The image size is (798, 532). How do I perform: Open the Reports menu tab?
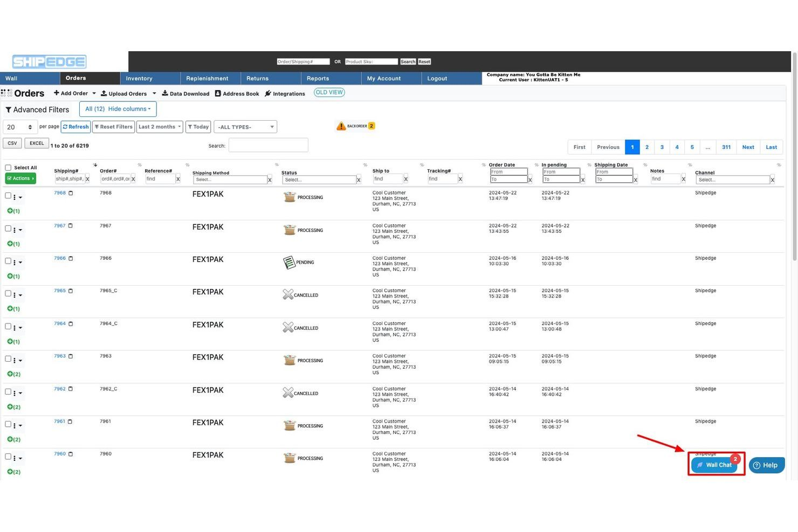(318, 79)
